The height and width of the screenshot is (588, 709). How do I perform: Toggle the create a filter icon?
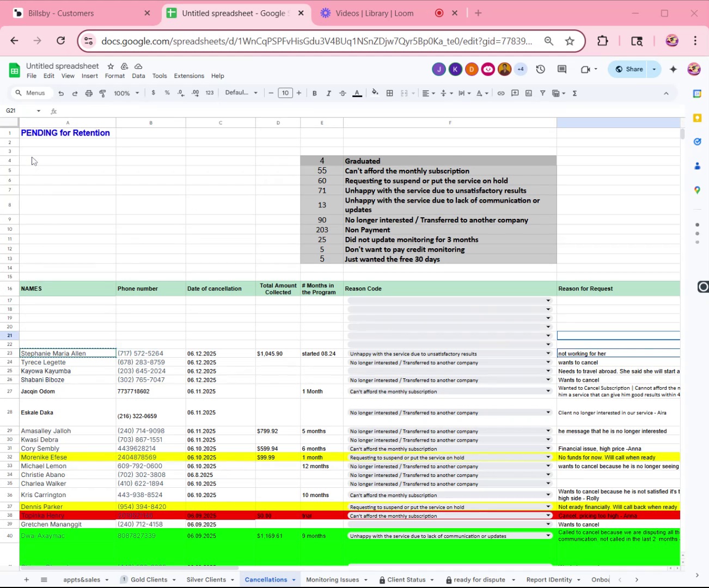coord(542,93)
